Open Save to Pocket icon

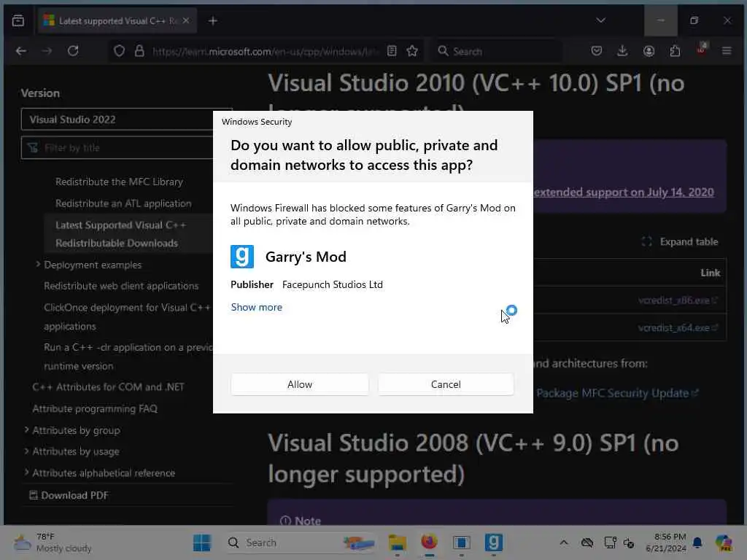point(597,51)
